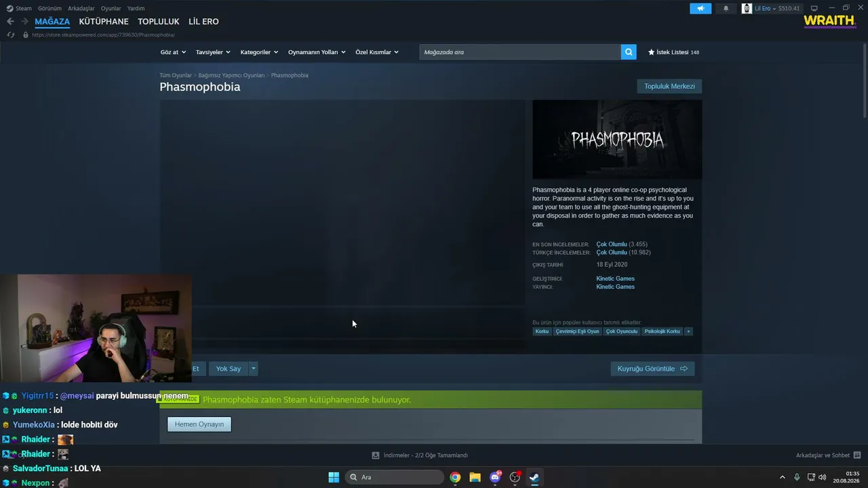Open the Psikolojik Korku tag
Screen dimensions: 868x488
[662, 331]
